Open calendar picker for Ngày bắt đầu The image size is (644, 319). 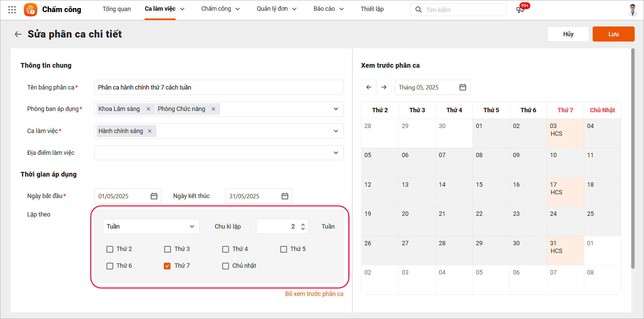pyautogui.click(x=154, y=196)
